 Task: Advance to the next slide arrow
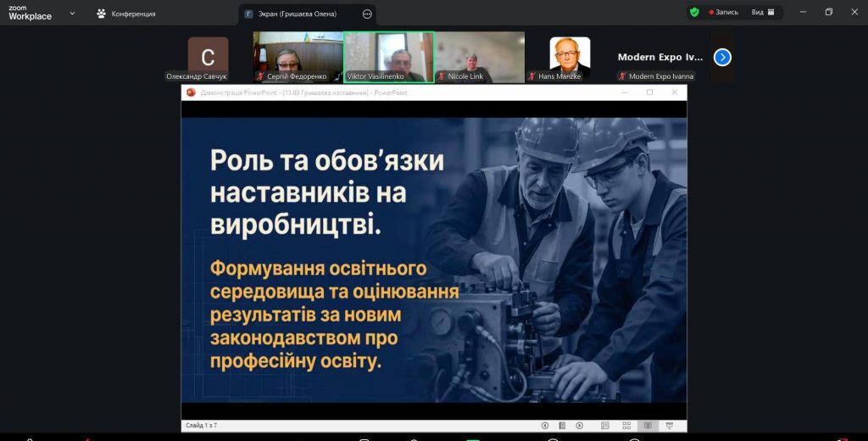pyautogui.click(x=579, y=425)
